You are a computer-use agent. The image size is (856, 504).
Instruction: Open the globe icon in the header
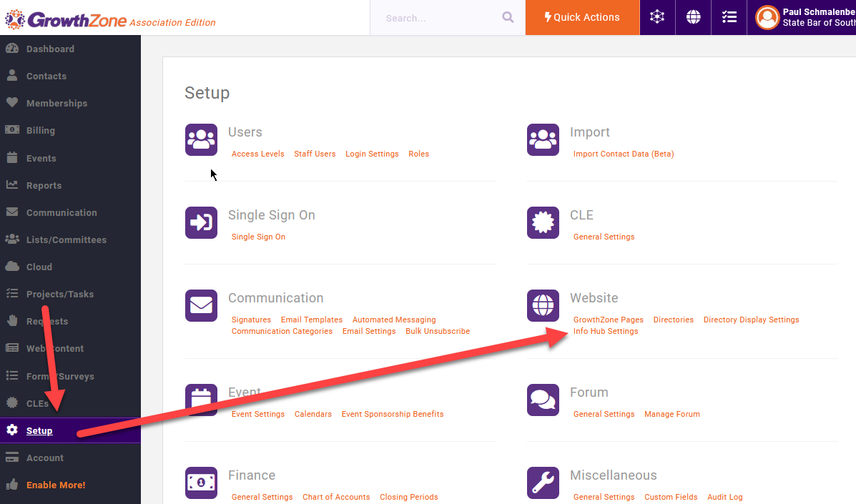pyautogui.click(x=693, y=17)
